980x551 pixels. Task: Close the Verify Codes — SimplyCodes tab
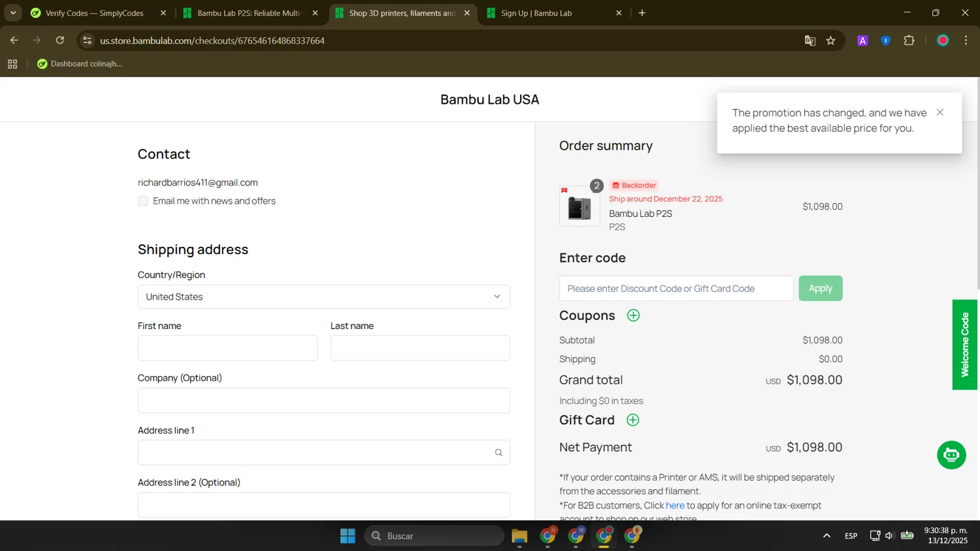pyautogui.click(x=163, y=13)
